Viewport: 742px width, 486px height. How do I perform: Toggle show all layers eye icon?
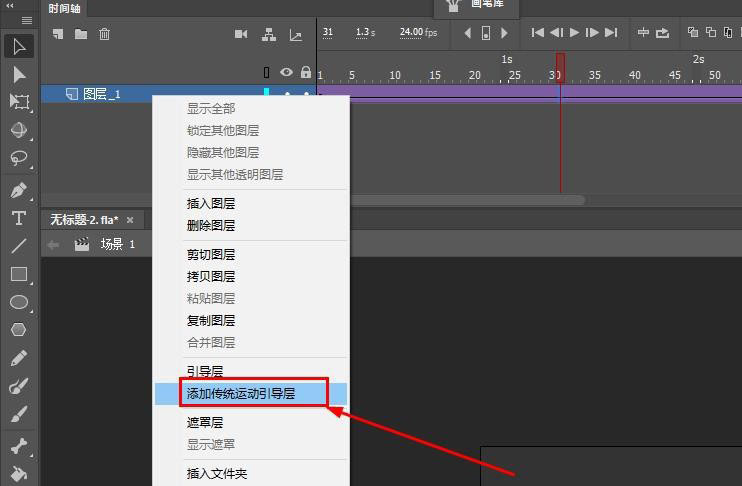tap(286, 72)
